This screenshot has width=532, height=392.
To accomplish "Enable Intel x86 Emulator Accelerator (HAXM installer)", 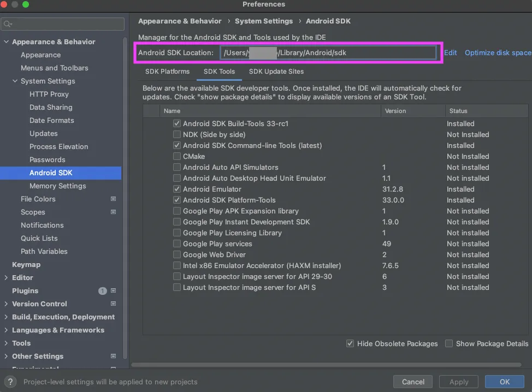I will (177, 265).
